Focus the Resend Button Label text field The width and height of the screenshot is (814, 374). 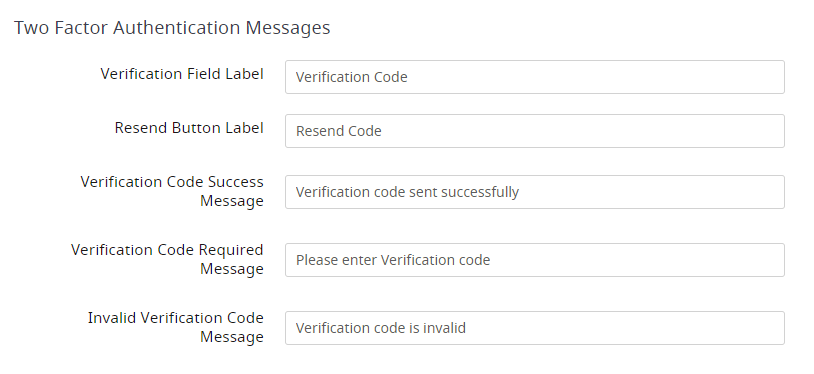click(x=535, y=131)
